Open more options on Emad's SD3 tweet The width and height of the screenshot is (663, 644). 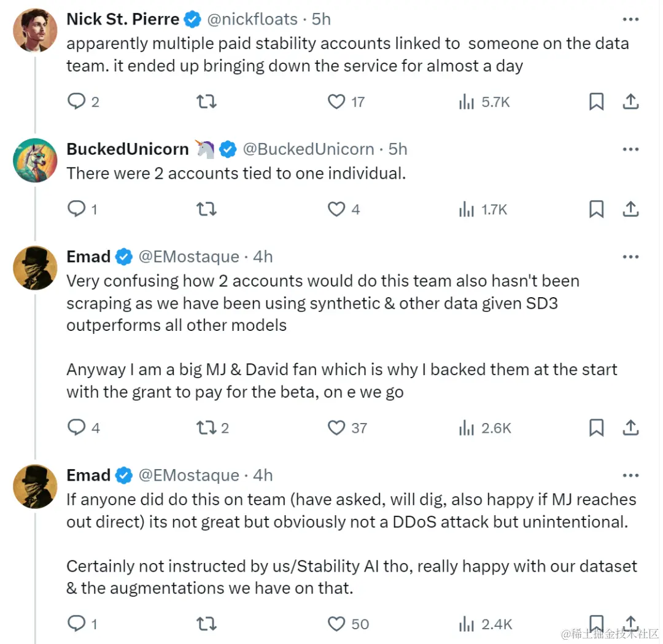click(x=630, y=257)
